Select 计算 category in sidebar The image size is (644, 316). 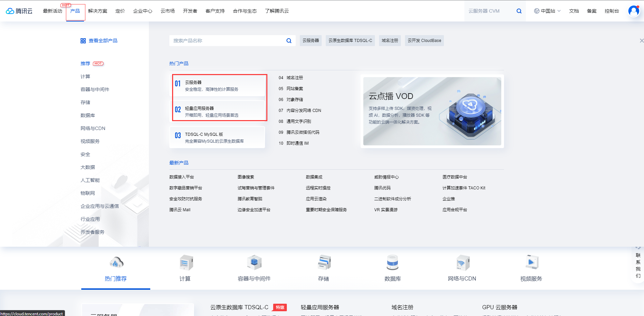click(x=85, y=76)
